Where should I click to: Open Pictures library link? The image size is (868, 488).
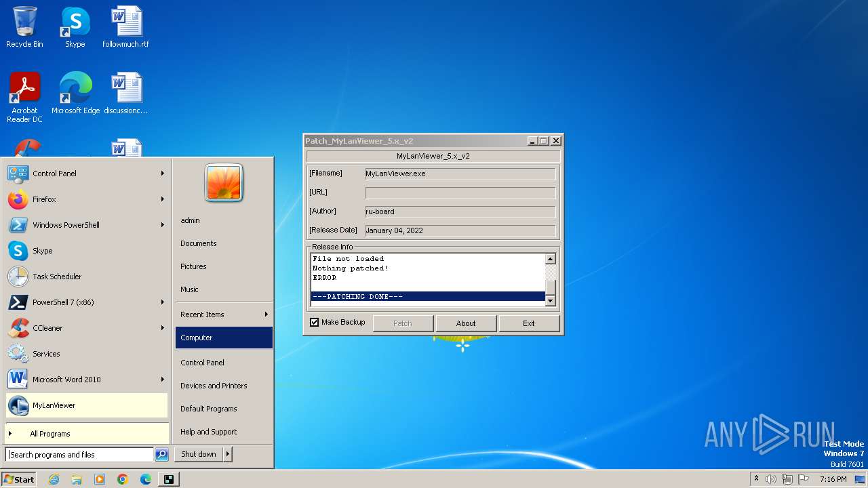click(x=224, y=266)
